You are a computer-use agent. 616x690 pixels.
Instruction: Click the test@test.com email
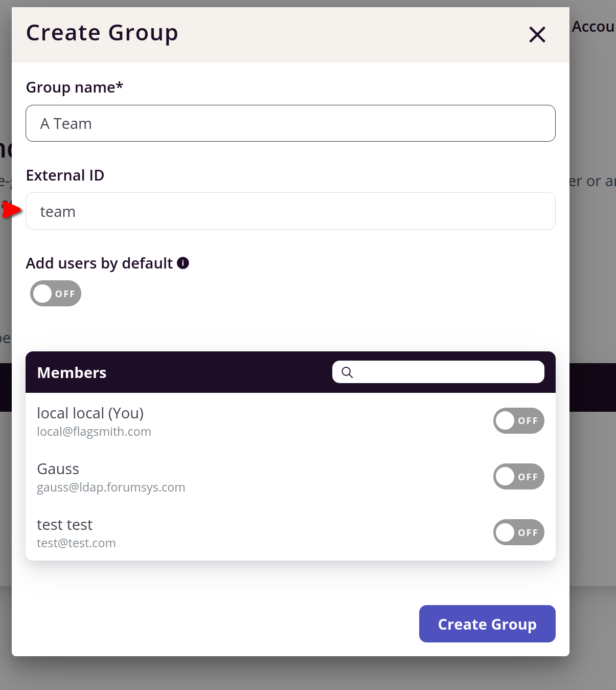click(x=76, y=543)
